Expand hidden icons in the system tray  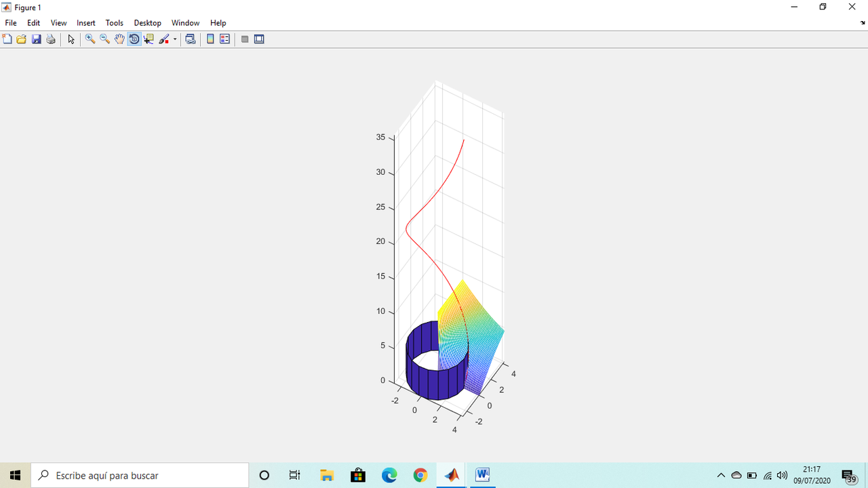(x=721, y=475)
